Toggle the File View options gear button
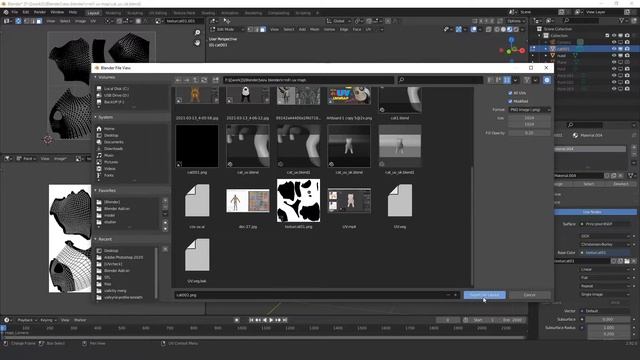640x360 pixels. click(x=547, y=80)
